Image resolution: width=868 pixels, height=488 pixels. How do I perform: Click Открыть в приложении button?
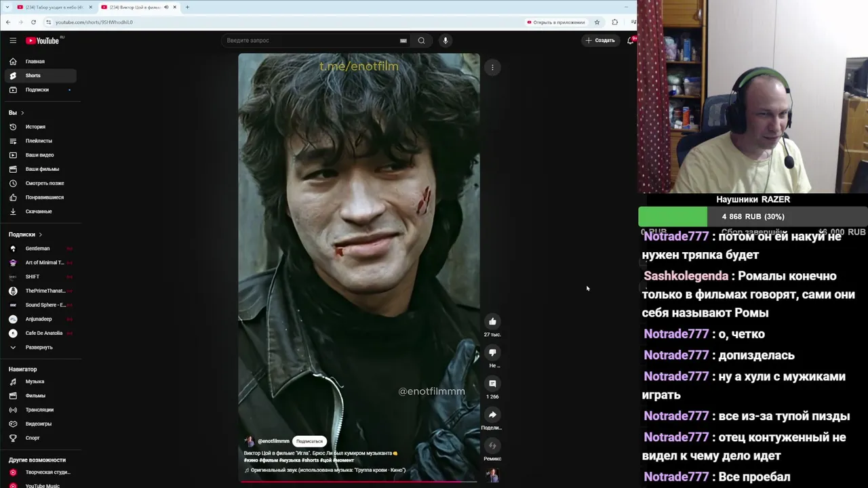[555, 22]
